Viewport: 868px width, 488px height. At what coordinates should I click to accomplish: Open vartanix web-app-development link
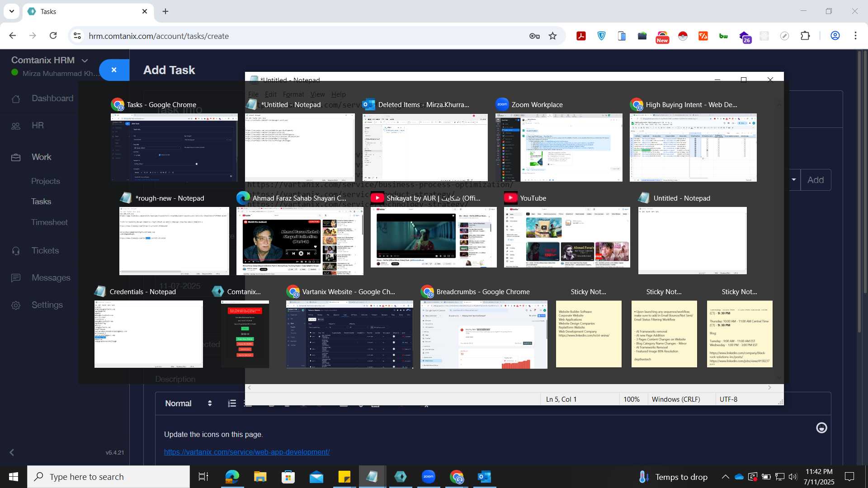click(x=247, y=452)
